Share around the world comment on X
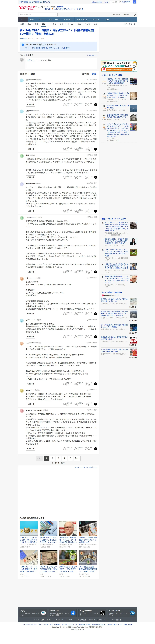 [x=95, y=449]
